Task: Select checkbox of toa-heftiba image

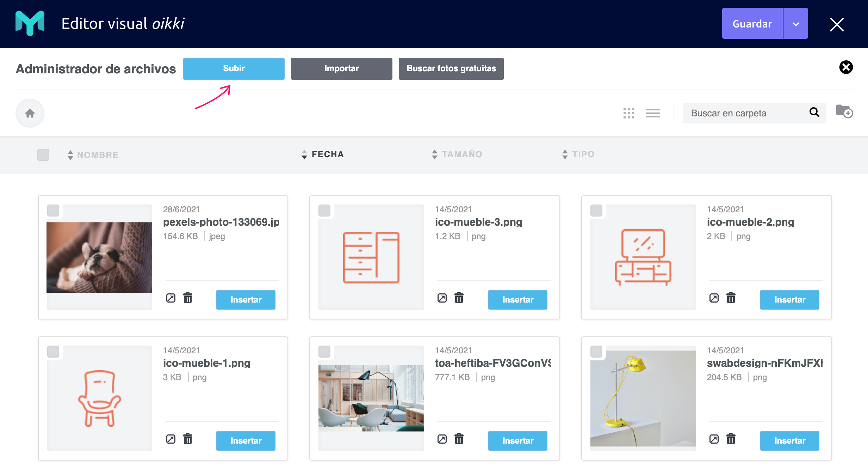Action: click(324, 352)
